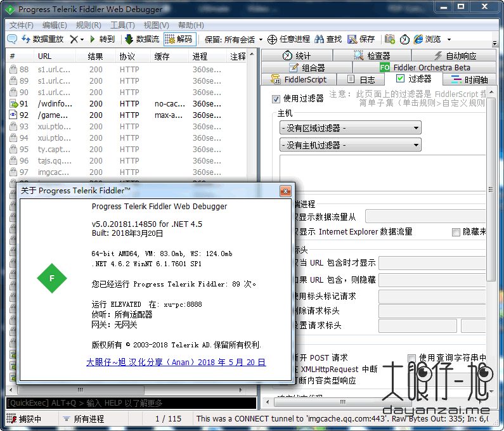Viewport: 504px width, 431px height.
Task: Tick the 使用查询字符串中 checkbox
Action: coord(411,358)
